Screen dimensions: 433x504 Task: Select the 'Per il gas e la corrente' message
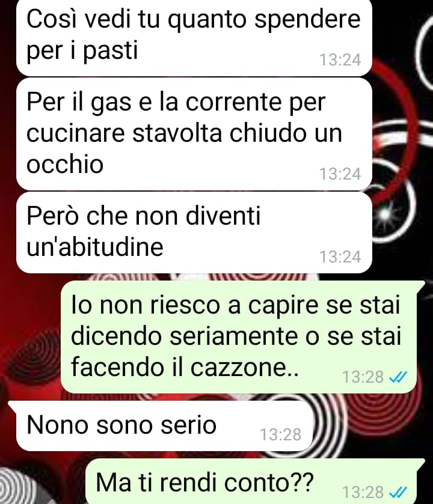click(x=194, y=134)
